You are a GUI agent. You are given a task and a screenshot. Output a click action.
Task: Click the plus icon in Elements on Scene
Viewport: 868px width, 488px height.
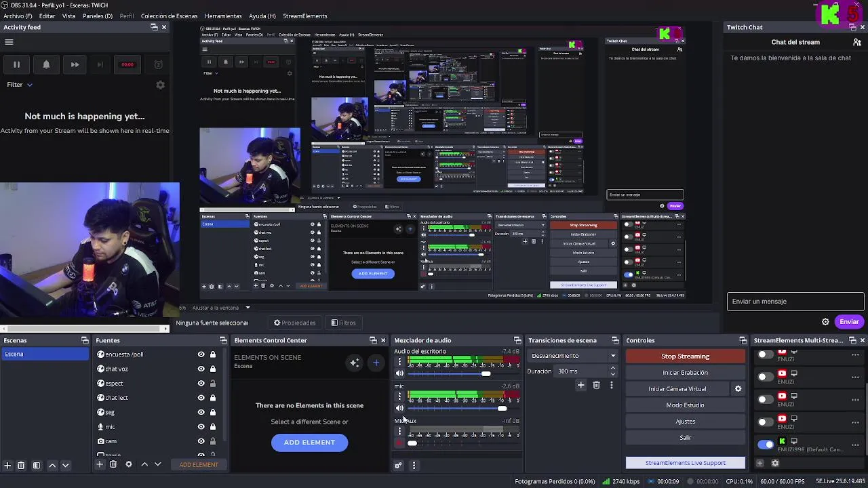click(376, 363)
